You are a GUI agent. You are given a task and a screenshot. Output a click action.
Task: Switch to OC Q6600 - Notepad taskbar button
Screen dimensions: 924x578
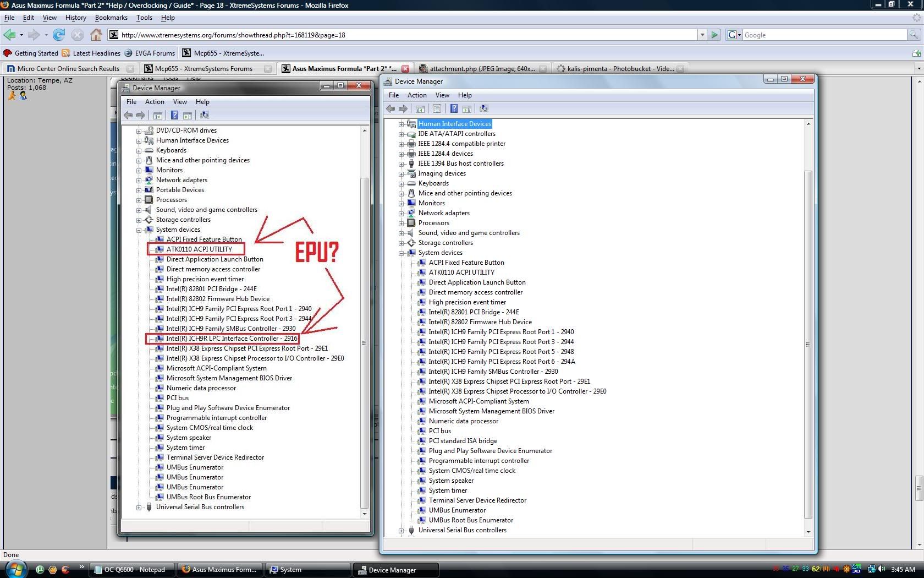(x=131, y=570)
